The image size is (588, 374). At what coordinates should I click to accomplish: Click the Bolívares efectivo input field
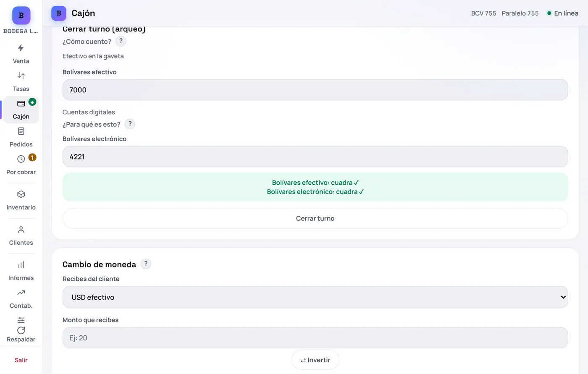point(315,90)
